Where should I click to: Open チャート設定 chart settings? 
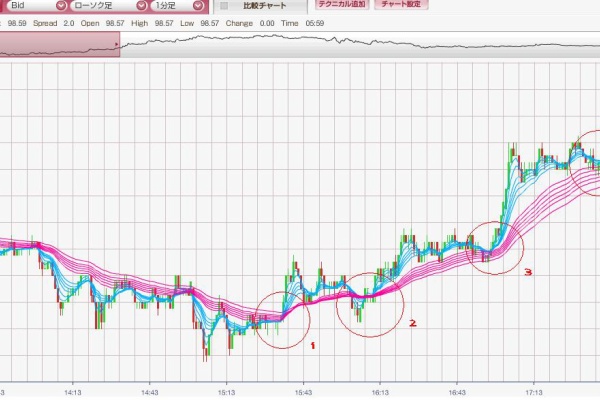[x=401, y=5]
